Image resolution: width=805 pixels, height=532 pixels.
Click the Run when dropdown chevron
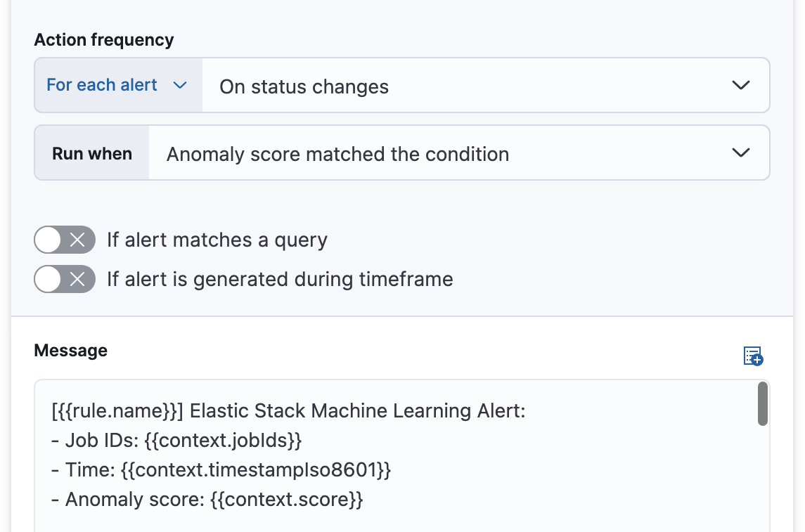coord(740,153)
